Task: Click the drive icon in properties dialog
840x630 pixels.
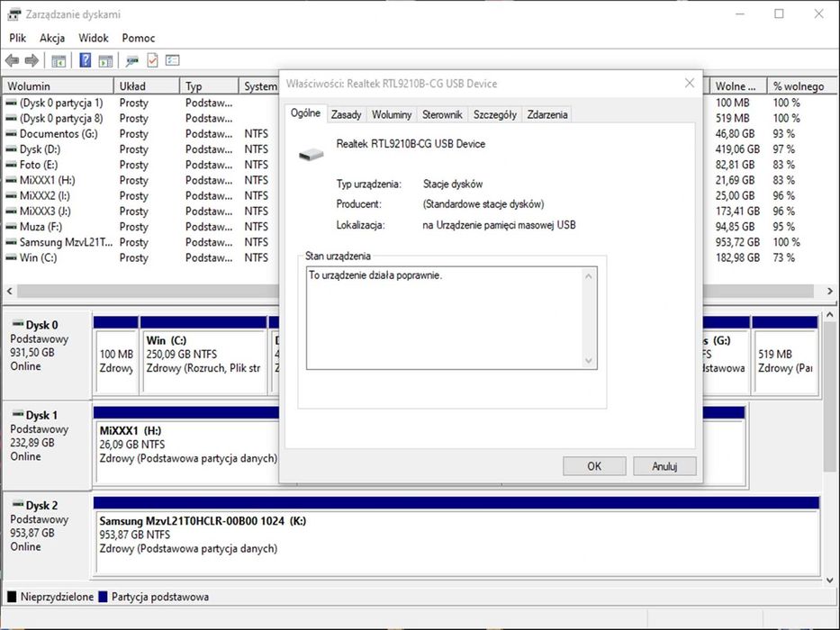Action: click(x=312, y=155)
